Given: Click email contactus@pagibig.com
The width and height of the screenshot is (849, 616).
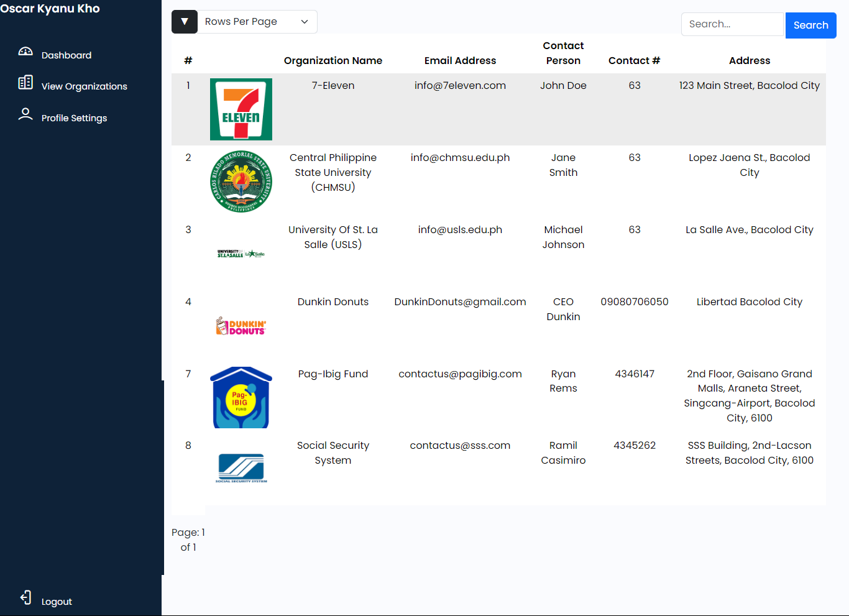Looking at the screenshot, I should tap(461, 374).
